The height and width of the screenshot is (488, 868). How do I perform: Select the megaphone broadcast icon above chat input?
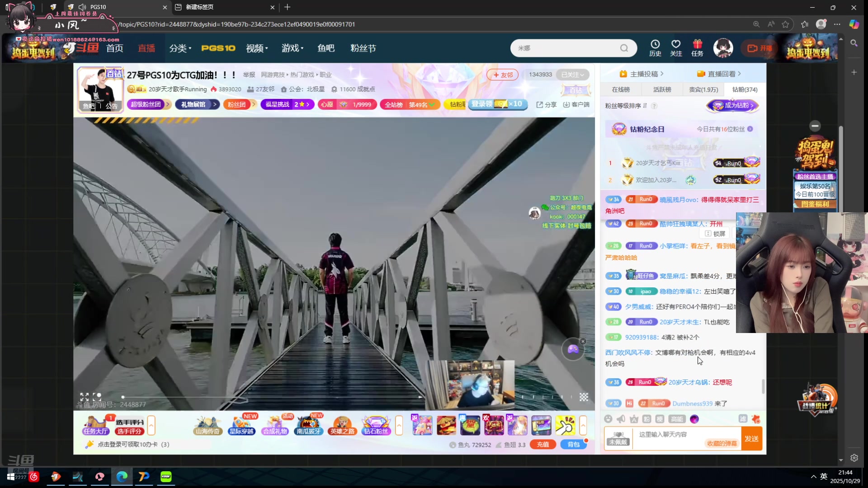(621, 419)
